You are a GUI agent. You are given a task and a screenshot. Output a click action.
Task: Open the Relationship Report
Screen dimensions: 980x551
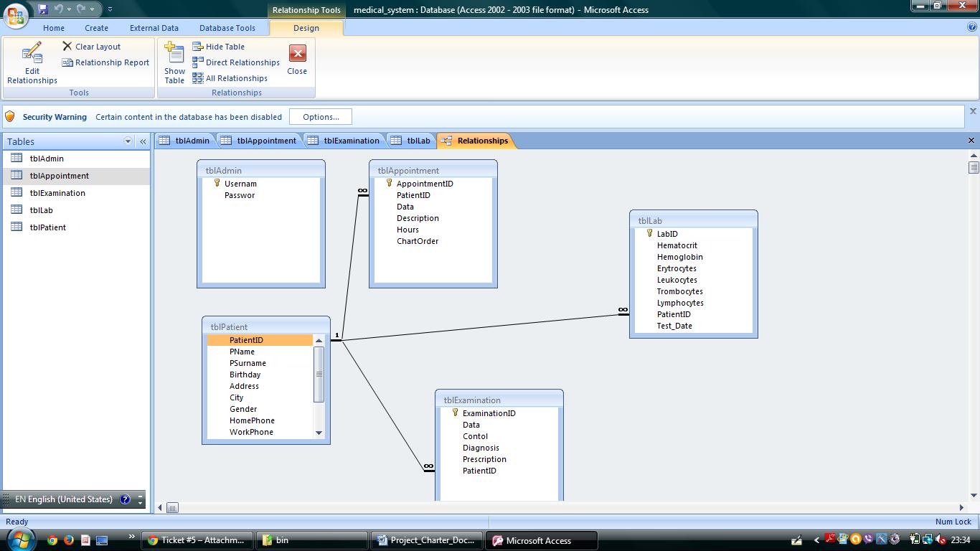105,62
